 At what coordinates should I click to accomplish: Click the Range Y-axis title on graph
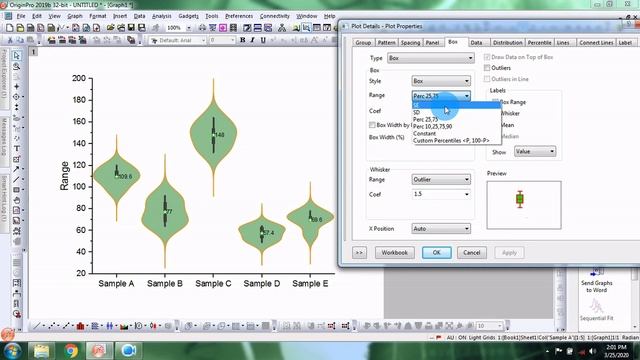pos(64,176)
